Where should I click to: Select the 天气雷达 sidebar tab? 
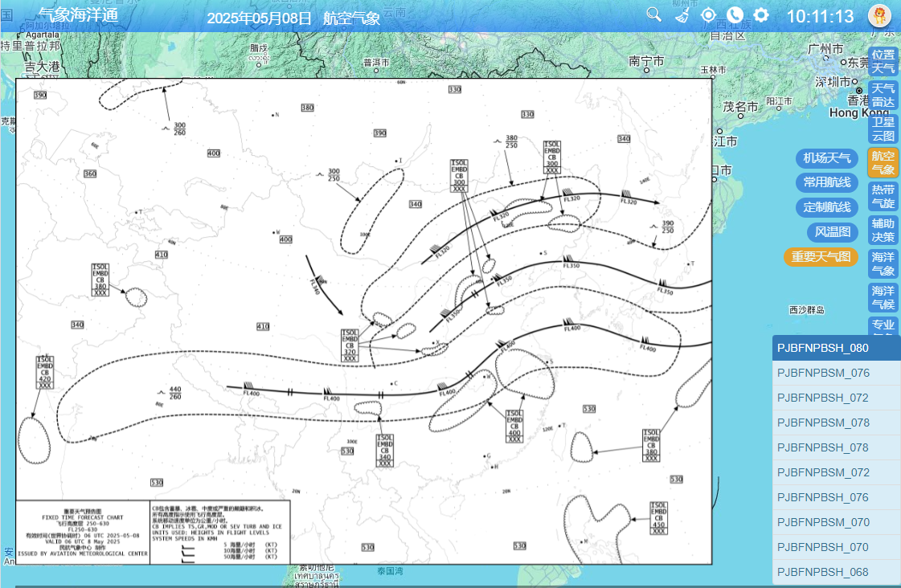tap(883, 95)
